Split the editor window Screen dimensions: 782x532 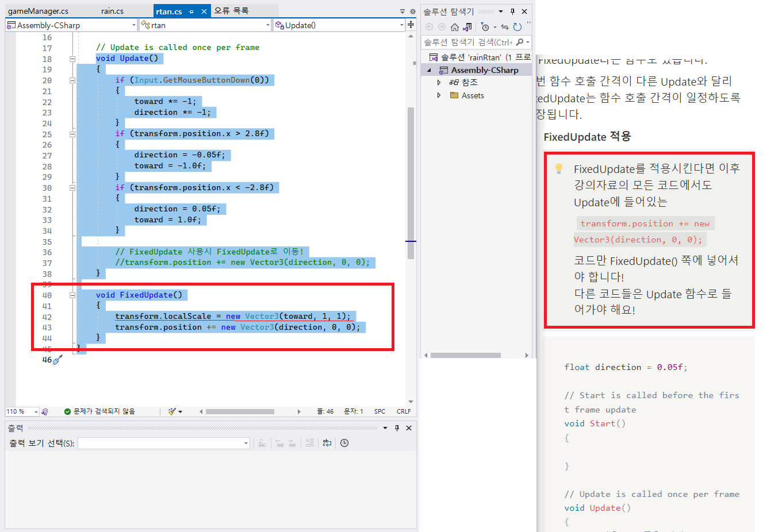[411, 25]
